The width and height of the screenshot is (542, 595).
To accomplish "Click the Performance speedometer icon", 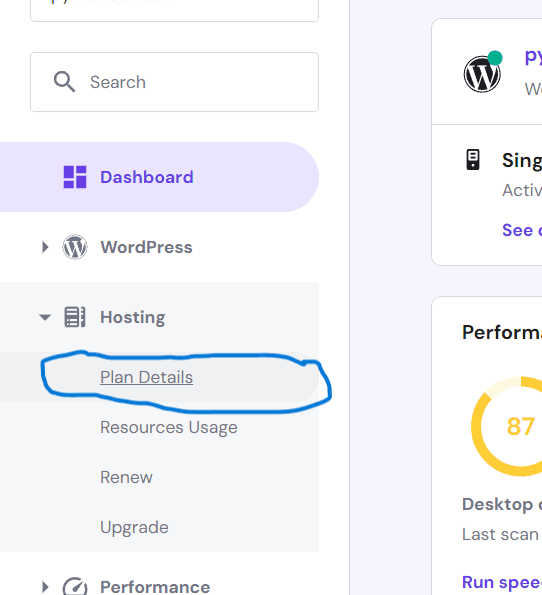I will coord(75,587).
